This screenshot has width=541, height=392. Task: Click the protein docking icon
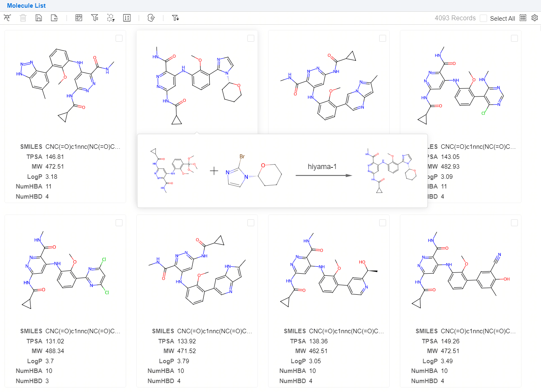(x=151, y=18)
